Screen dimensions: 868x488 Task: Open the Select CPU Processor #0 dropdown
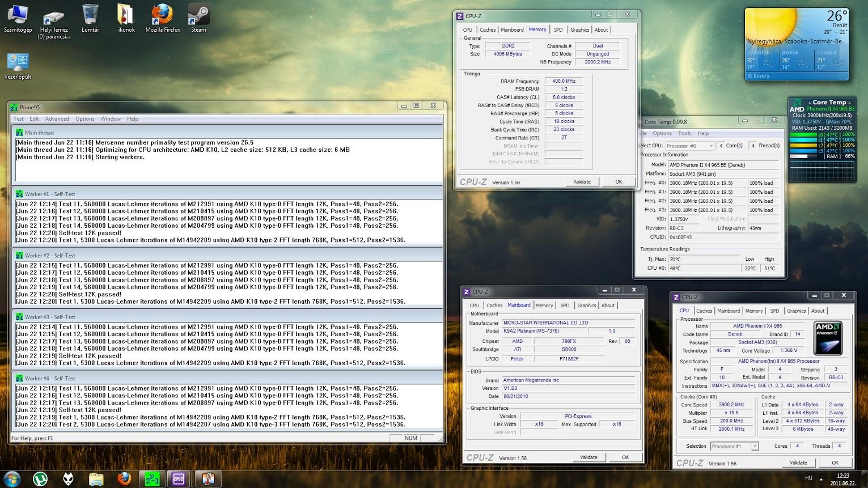point(689,146)
